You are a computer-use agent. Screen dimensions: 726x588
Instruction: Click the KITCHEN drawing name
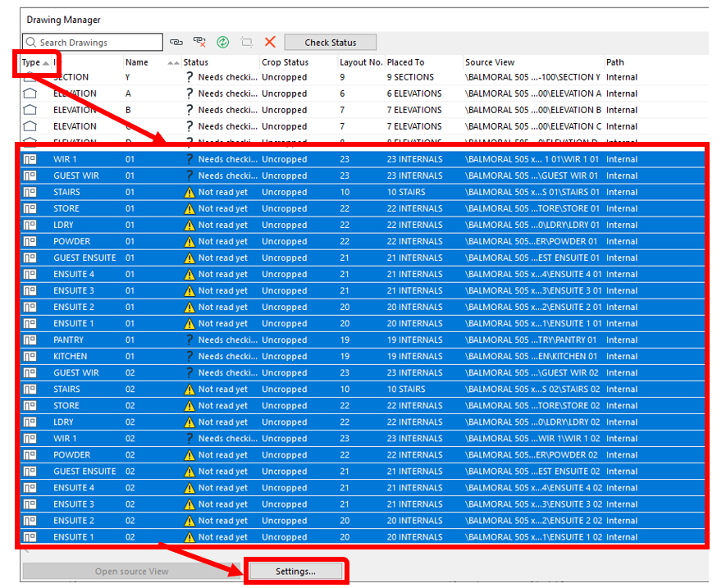coord(70,357)
